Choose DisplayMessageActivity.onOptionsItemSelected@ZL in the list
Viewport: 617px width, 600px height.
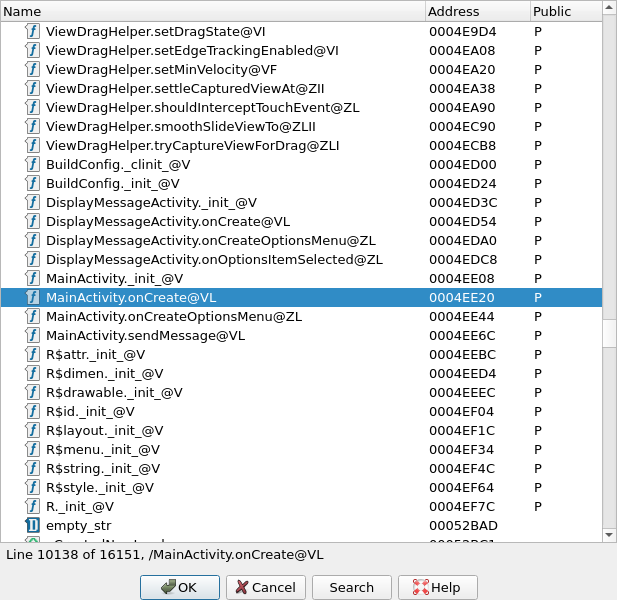214,260
